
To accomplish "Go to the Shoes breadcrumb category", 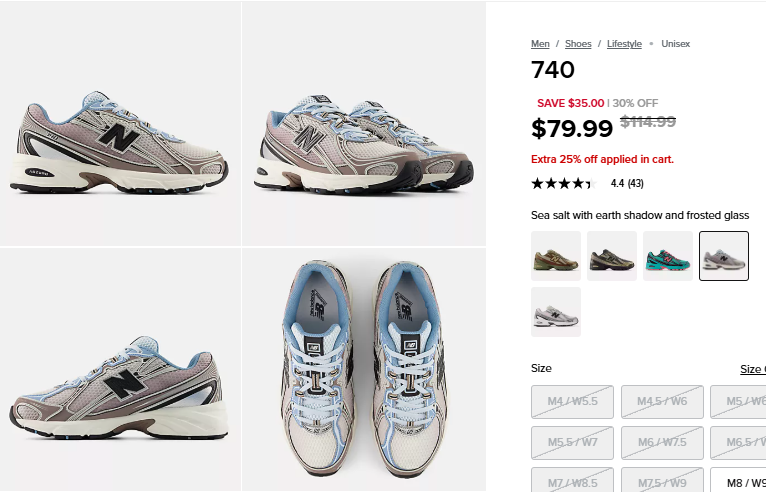I will click(x=578, y=44).
